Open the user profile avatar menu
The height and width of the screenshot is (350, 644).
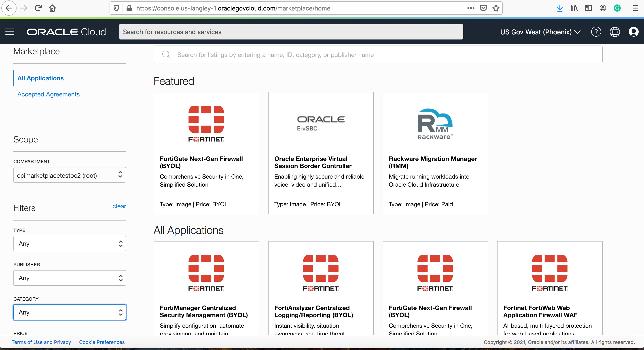[x=633, y=32]
